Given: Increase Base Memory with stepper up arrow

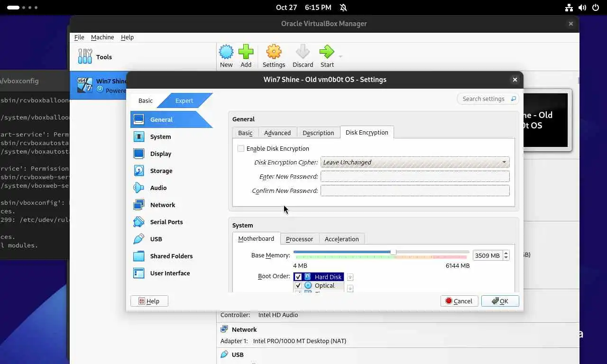Looking at the screenshot, I should [x=506, y=253].
